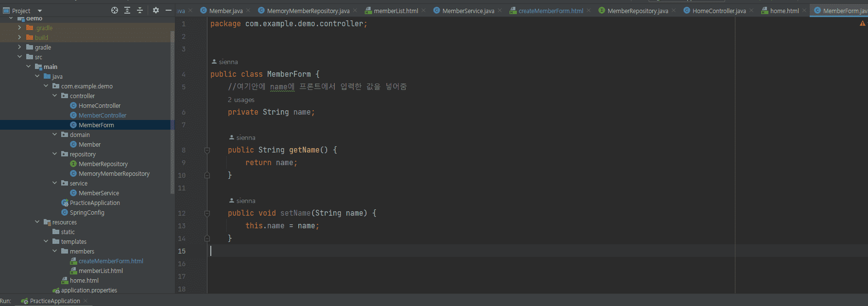Screen dimensions: 868x306
Task: Click line number 15 in gutter
Action: click(182, 251)
